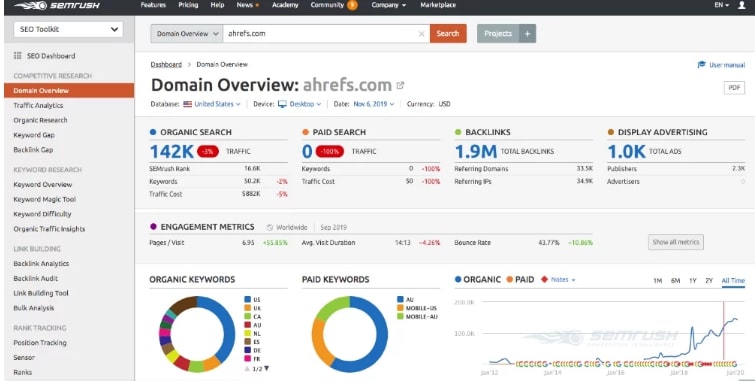Open the Domain Overview search type dropdown

click(187, 34)
